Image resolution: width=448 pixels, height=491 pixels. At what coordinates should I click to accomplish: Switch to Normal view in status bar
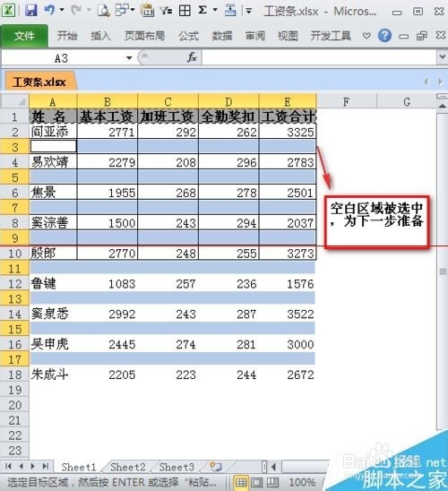point(241,482)
